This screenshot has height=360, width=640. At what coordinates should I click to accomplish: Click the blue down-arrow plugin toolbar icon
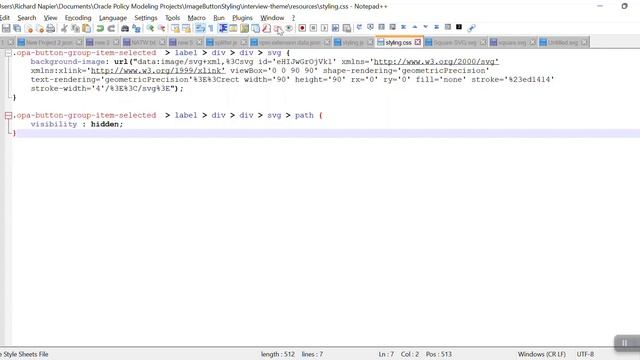click(426, 27)
